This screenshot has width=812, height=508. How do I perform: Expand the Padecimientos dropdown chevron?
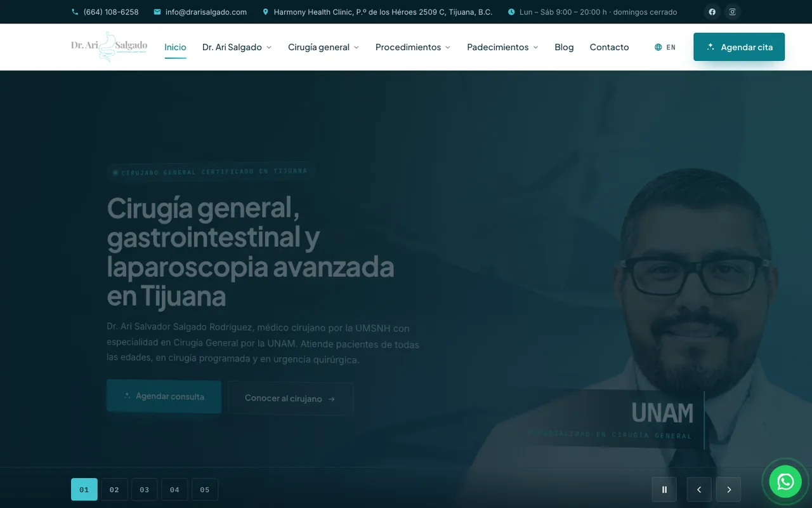(x=535, y=48)
